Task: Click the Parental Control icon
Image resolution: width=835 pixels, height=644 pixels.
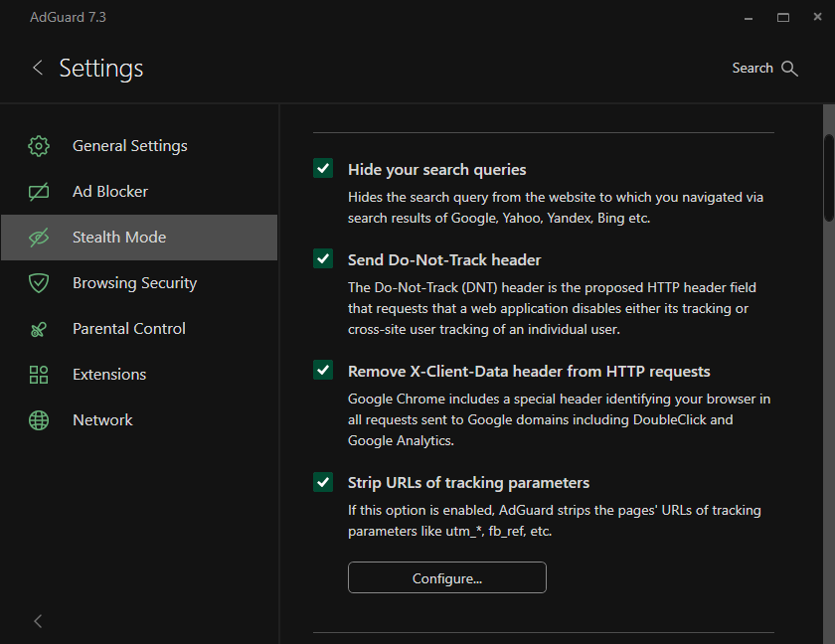Action: click(x=39, y=329)
